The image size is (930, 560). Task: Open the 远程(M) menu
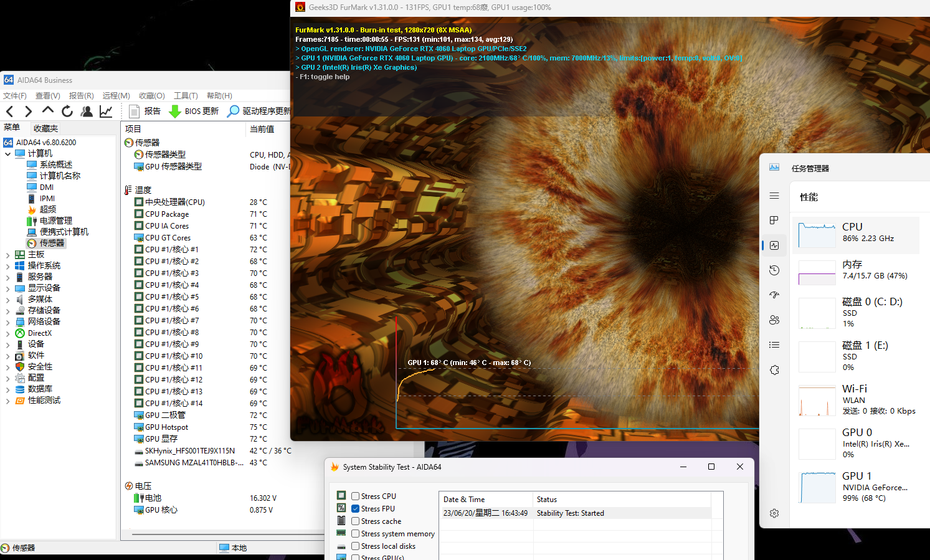(116, 96)
